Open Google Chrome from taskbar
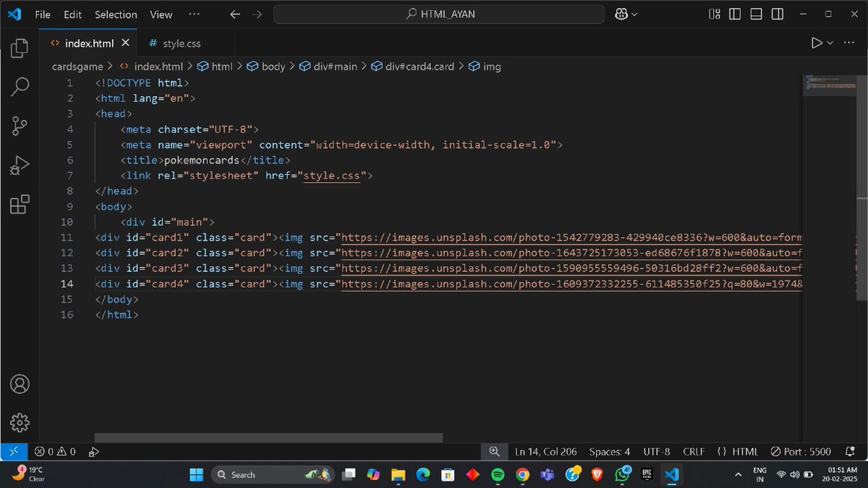This screenshot has width=868, height=488. pos(522,474)
